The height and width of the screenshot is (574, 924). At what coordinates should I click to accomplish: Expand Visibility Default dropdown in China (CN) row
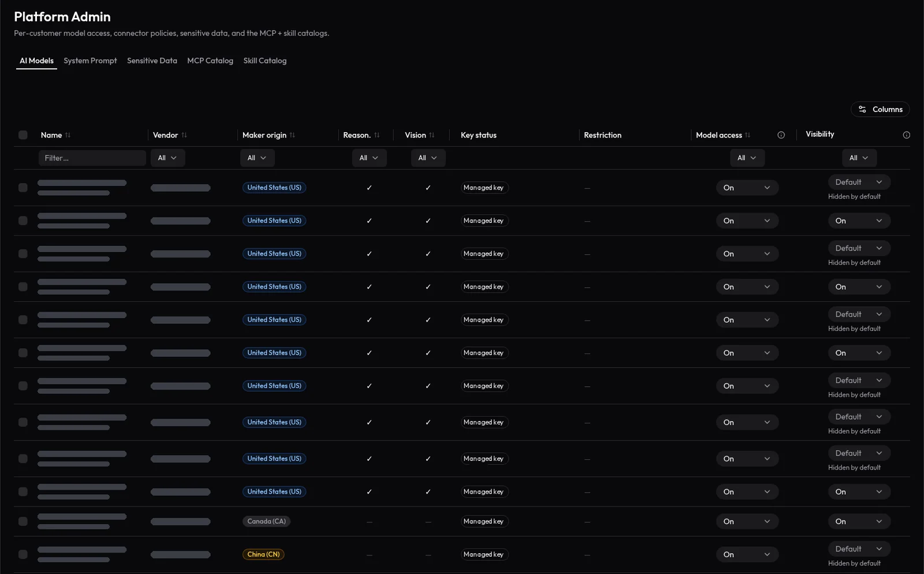tap(859, 549)
